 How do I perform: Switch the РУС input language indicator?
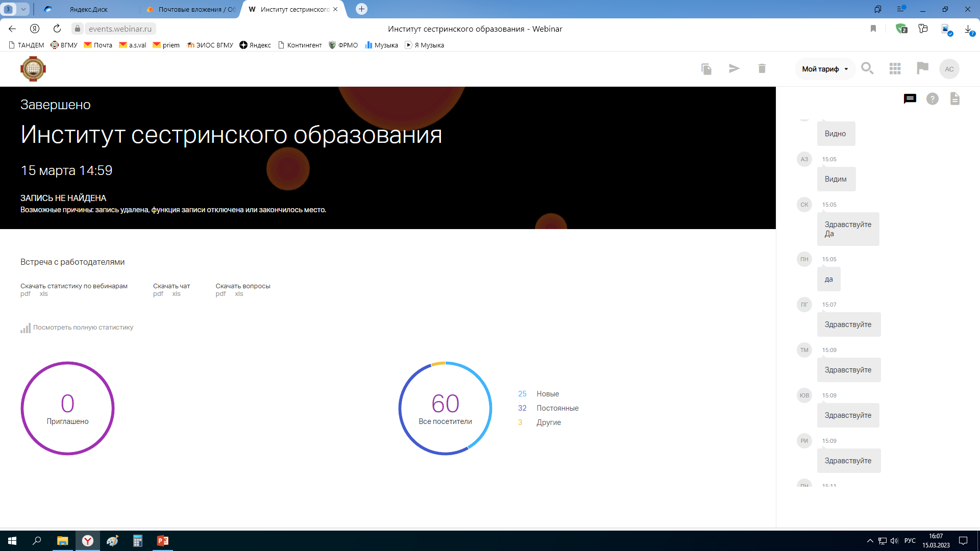(x=910, y=541)
